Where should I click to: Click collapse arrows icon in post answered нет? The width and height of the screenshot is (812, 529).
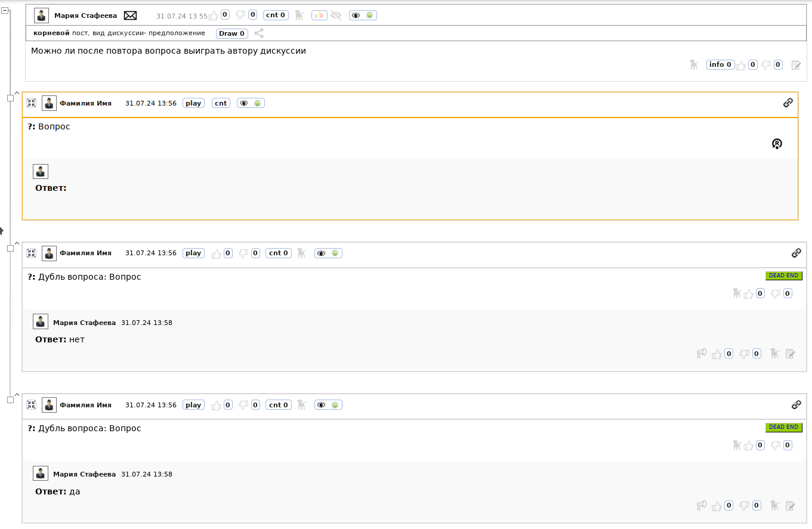32,253
